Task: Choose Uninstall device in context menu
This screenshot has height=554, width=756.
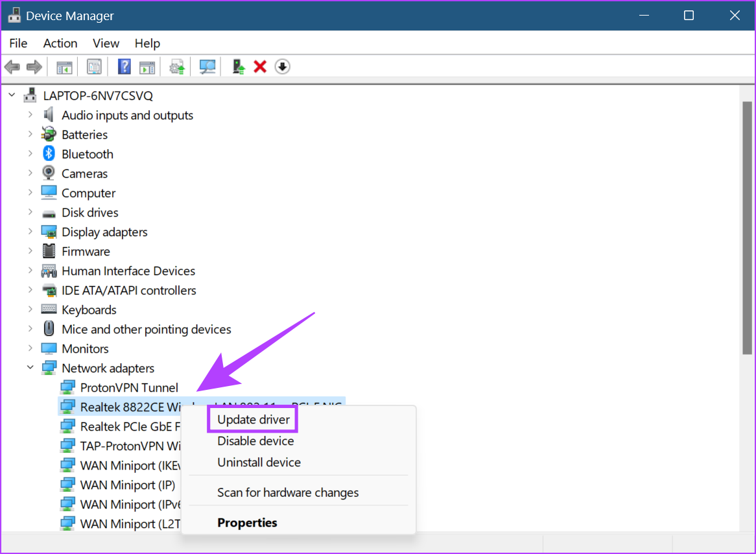Action: click(259, 463)
